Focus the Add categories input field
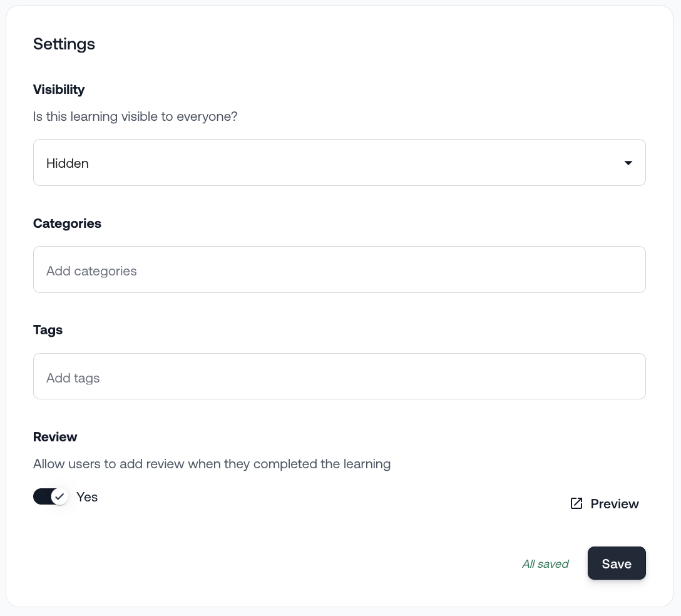 click(339, 270)
